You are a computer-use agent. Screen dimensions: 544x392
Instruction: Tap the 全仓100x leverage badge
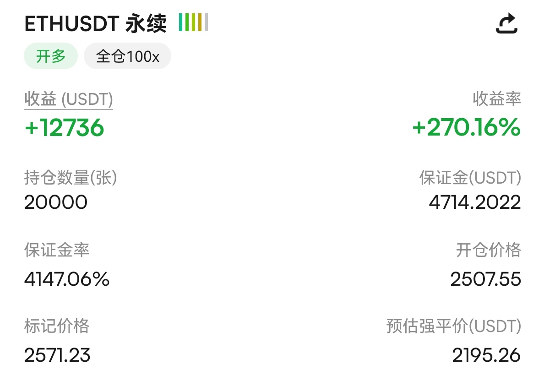coord(127,56)
